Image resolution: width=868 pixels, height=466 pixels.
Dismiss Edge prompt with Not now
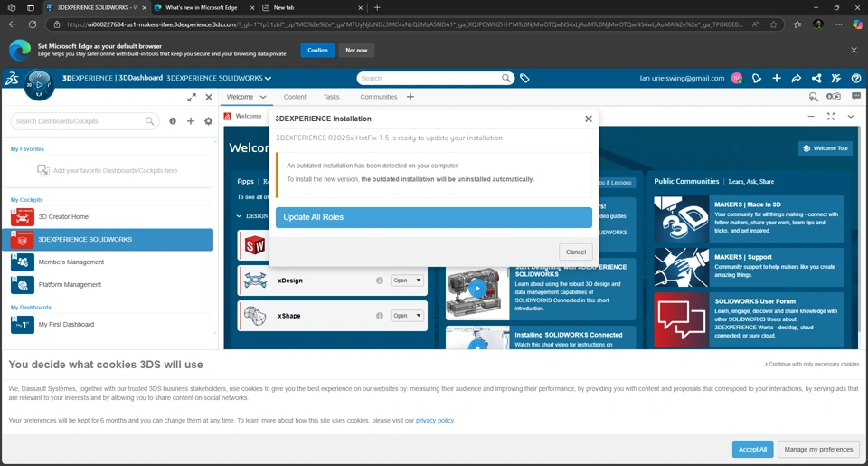click(356, 50)
